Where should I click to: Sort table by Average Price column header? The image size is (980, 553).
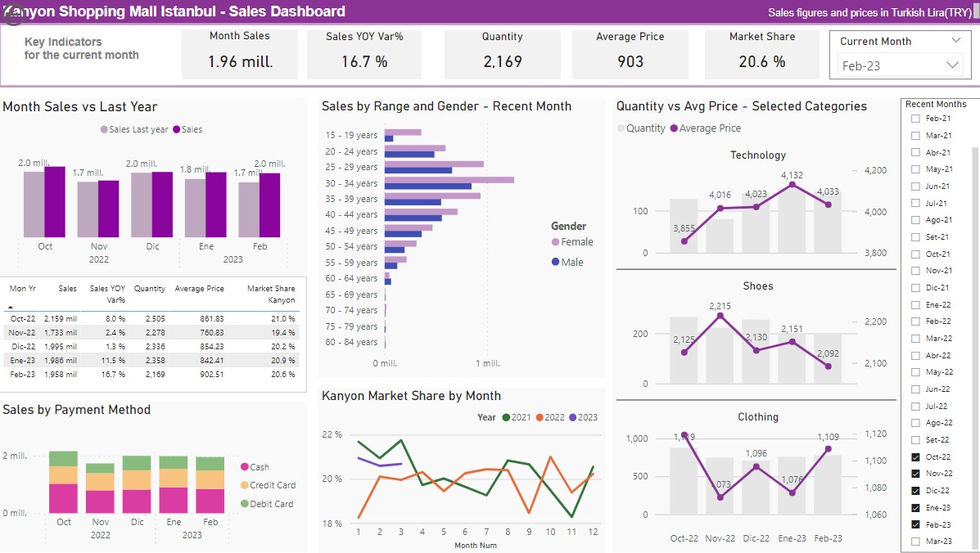(199, 289)
